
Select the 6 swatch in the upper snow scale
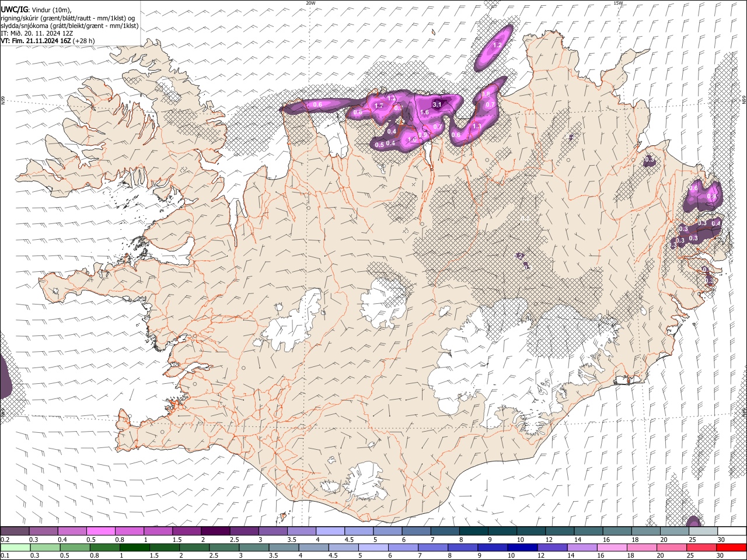tap(417, 531)
